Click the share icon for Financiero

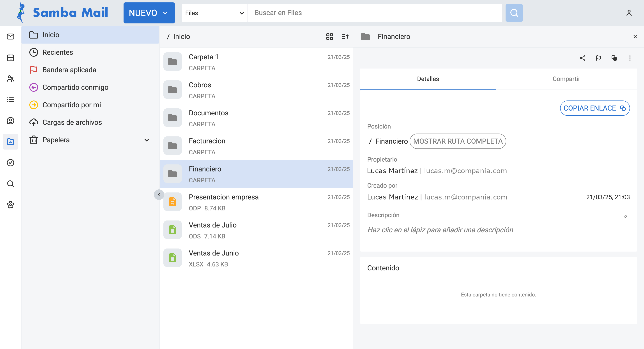pyautogui.click(x=582, y=58)
